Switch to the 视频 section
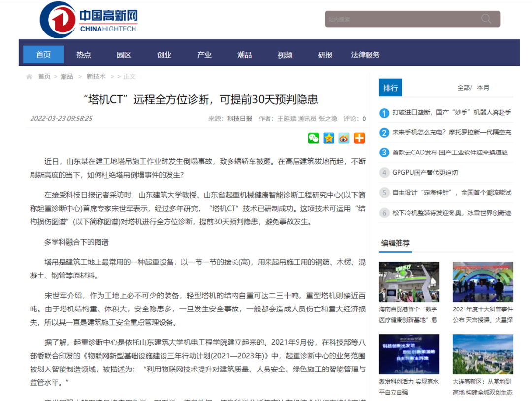This screenshot has height=401, width=532. tap(285, 55)
